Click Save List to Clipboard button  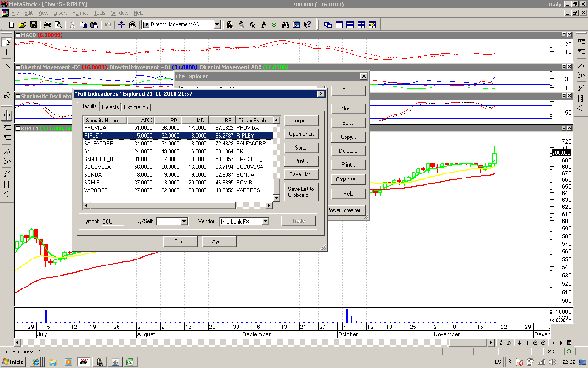[x=301, y=192]
